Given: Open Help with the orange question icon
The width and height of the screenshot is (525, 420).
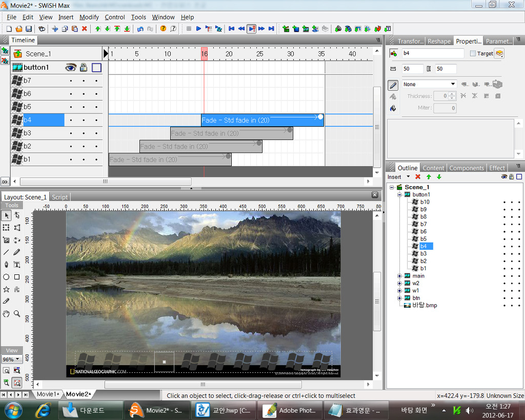Looking at the screenshot, I should (163, 29).
